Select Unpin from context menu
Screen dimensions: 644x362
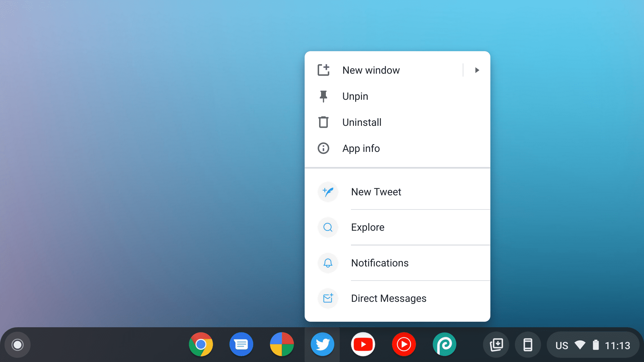[x=355, y=96]
